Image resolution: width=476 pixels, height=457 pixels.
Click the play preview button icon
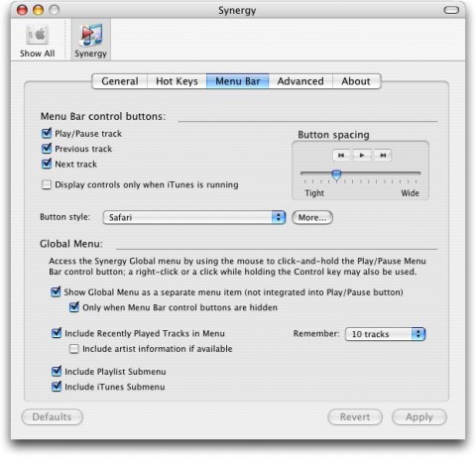[362, 155]
